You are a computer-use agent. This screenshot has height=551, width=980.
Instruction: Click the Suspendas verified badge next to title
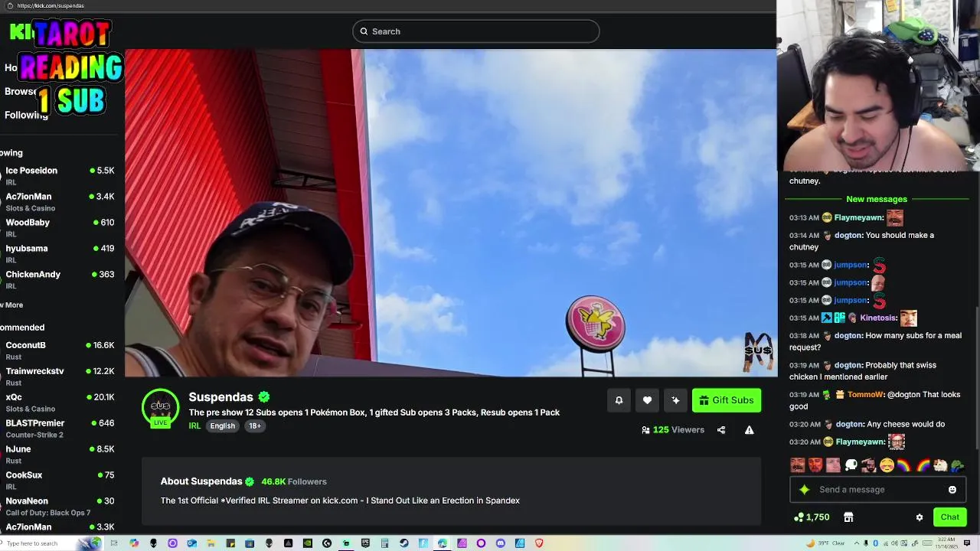264,396
